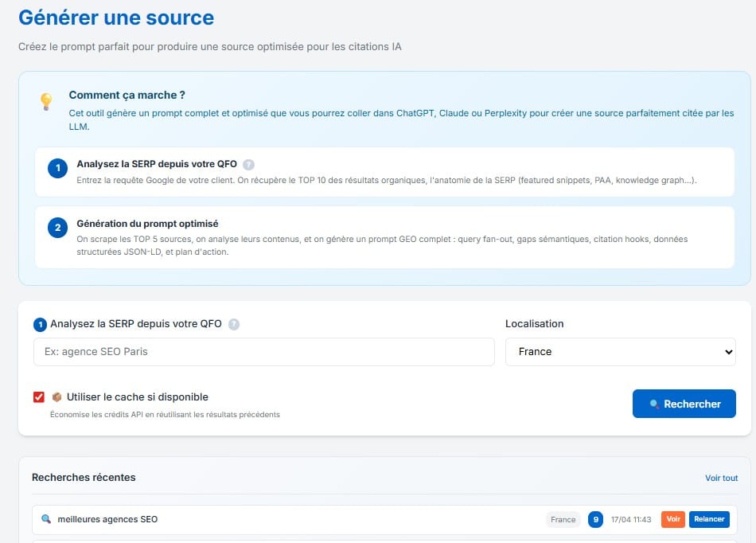Click the "Recherches récentes" section heading

click(x=84, y=478)
